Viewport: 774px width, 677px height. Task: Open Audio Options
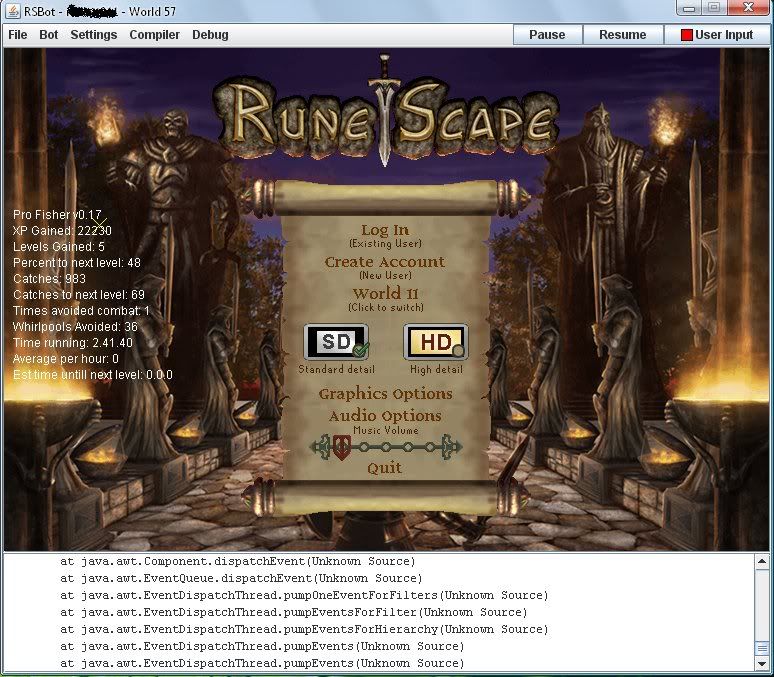pyautogui.click(x=385, y=416)
